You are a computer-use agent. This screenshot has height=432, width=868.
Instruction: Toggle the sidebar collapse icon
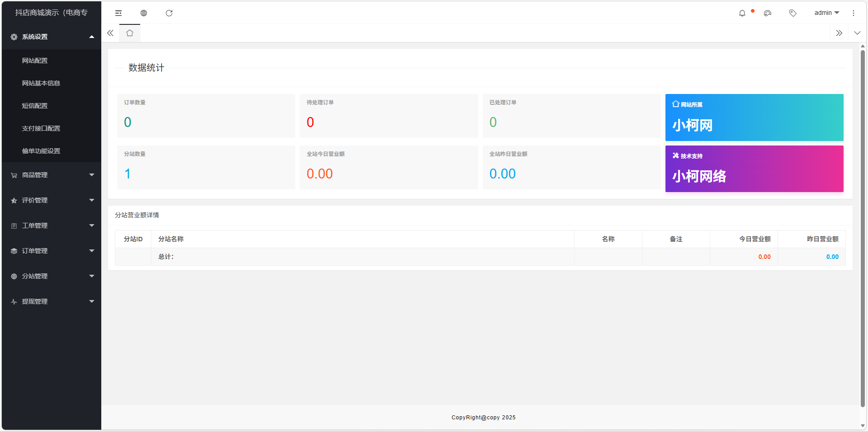[118, 13]
